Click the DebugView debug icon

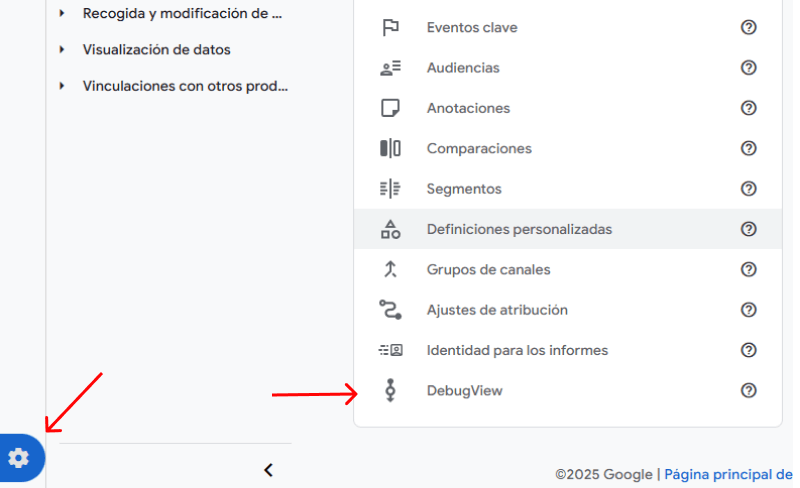pyautogui.click(x=390, y=391)
